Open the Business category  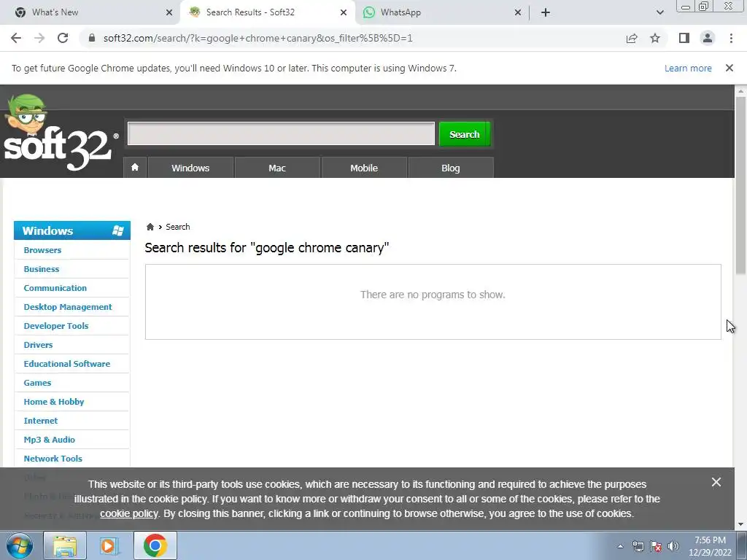pos(42,269)
